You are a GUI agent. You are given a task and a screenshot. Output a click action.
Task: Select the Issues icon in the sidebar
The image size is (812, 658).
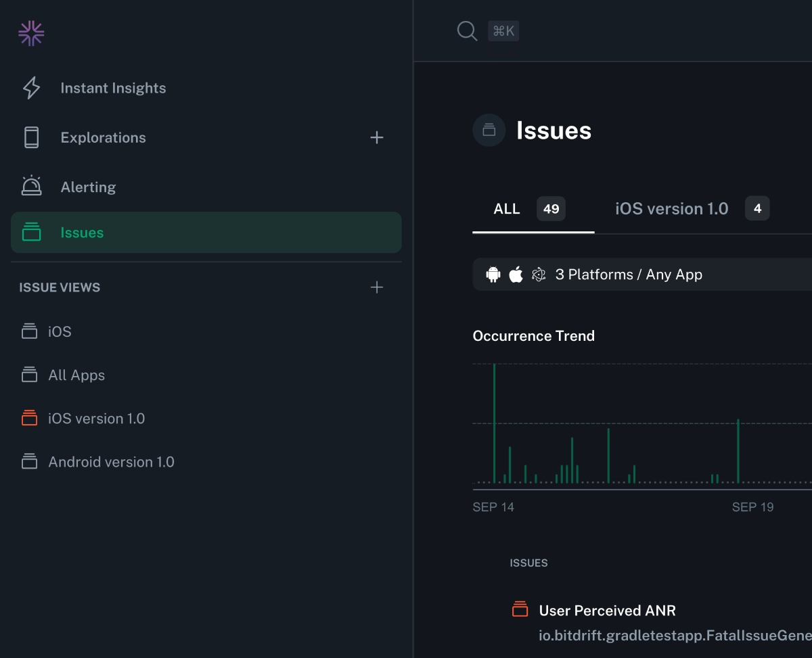pos(31,232)
